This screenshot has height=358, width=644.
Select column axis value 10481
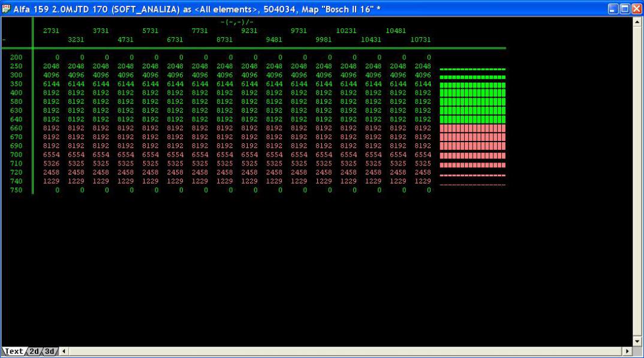coord(396,31)
